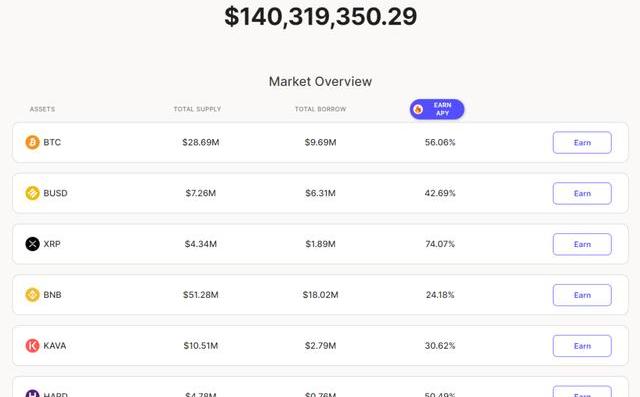Select the BTC 56.06% APY value
Image resolution: width=640 pixels, height=397 pixels.
pyautogui.click(x=440, y=142)
